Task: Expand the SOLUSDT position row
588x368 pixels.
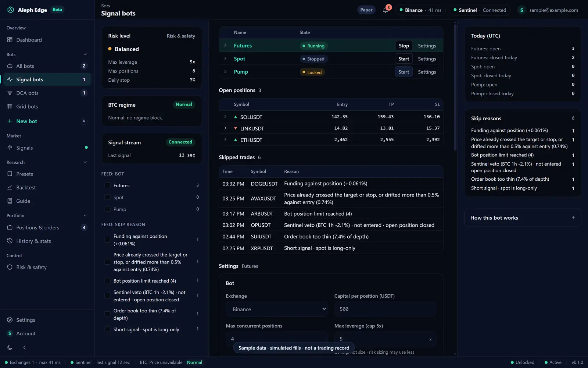Action: 225,117
